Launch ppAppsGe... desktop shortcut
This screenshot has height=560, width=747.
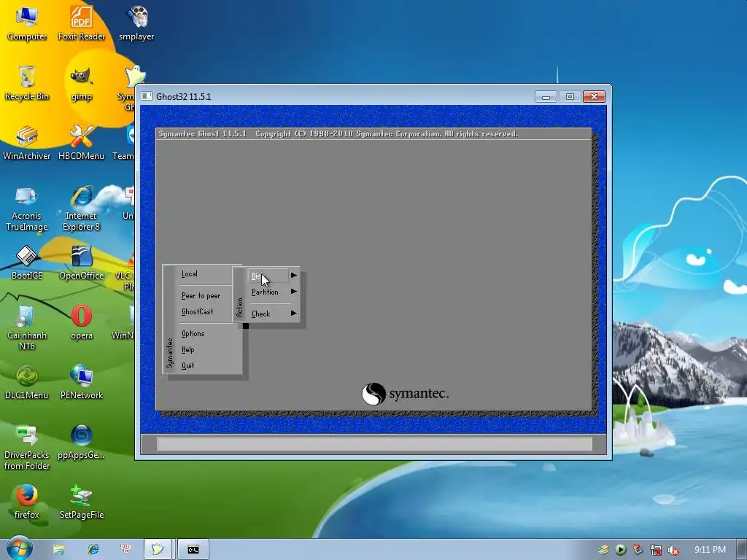click(x=82, y=443)
